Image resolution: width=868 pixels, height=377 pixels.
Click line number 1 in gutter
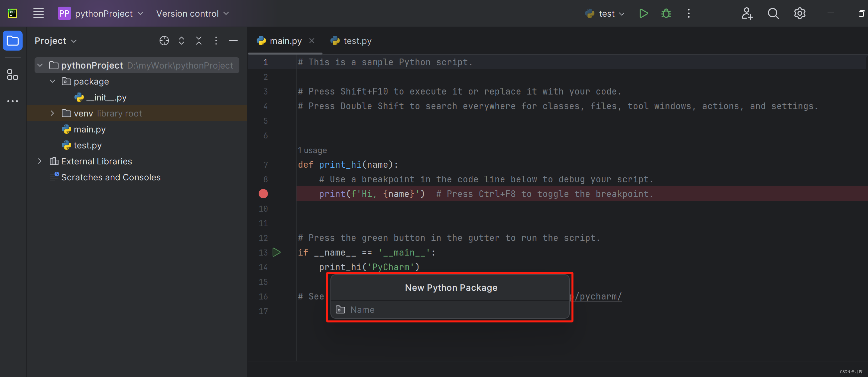click(x=266, y=62)
